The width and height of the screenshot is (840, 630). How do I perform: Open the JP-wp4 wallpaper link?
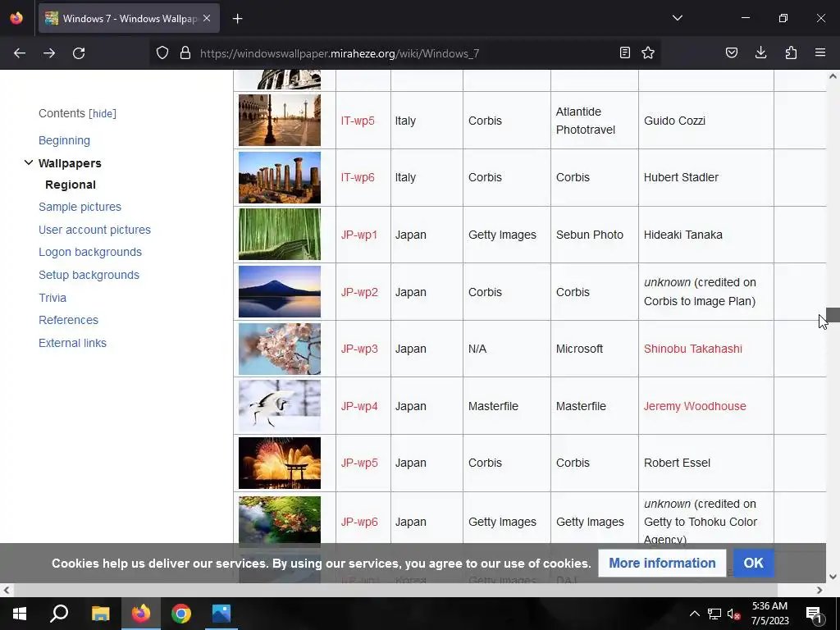[x=359, y=406]
